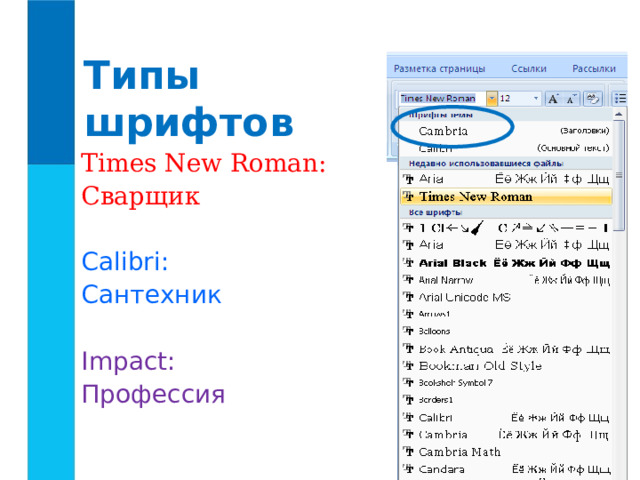Image resolution: width=640 pixels, height=480 pixels.
Task: Select Bookman Old Style font
Action: 506,366
